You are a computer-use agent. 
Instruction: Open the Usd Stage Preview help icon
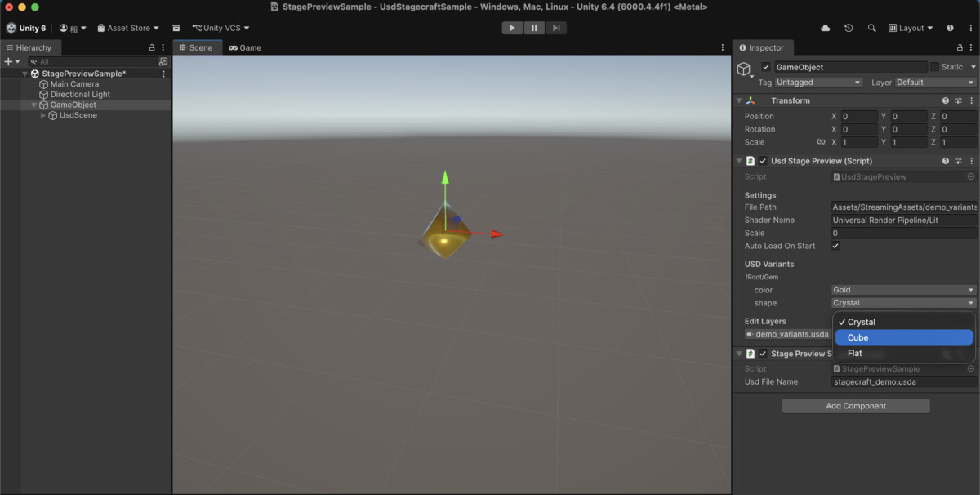(946, 161)
